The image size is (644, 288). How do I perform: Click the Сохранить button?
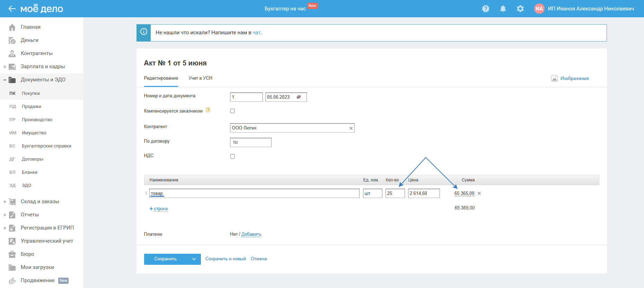pos(166,259)
